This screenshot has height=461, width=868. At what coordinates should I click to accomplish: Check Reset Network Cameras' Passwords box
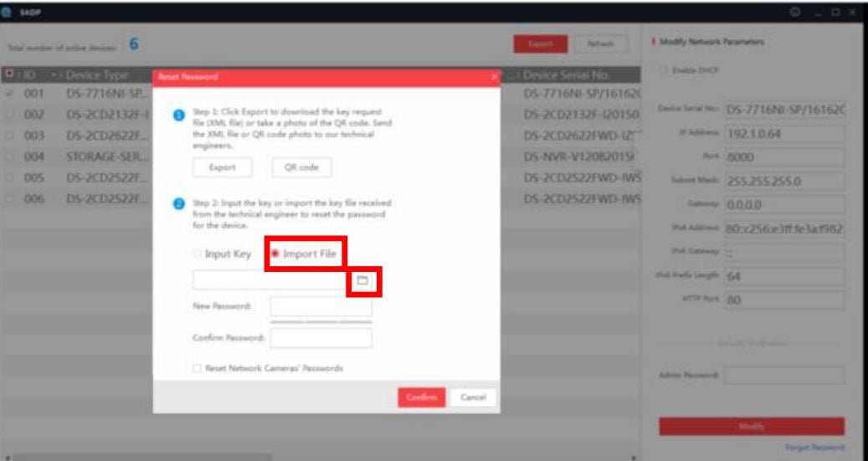tap(198, 368)
